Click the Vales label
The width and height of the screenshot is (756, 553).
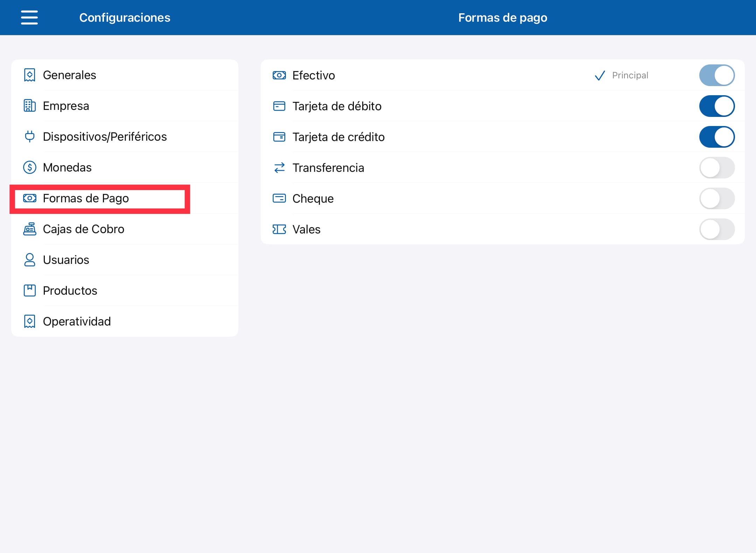tap(306, 229)
